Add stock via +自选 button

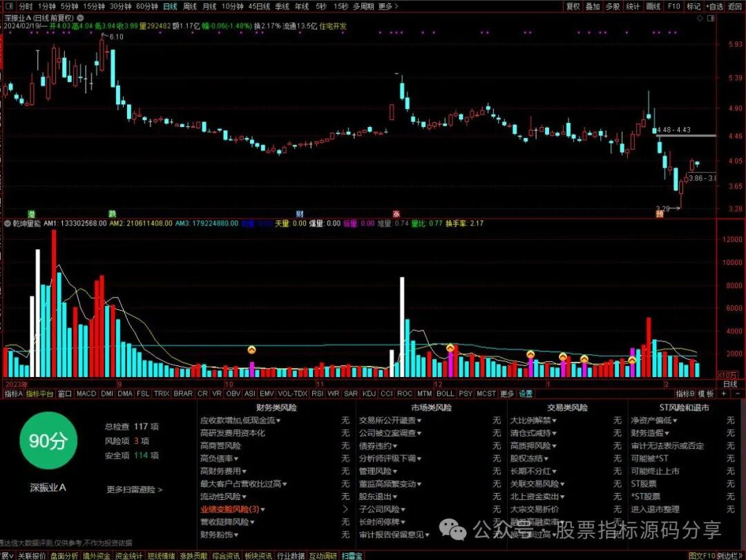tap(715, 6)
